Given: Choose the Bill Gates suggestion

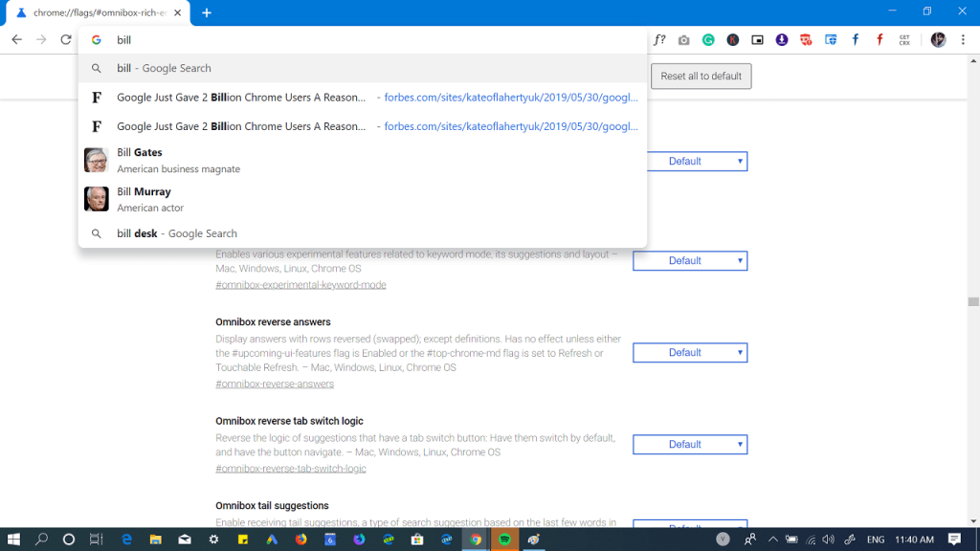Looking at the screenshot, I should [363, 160].
